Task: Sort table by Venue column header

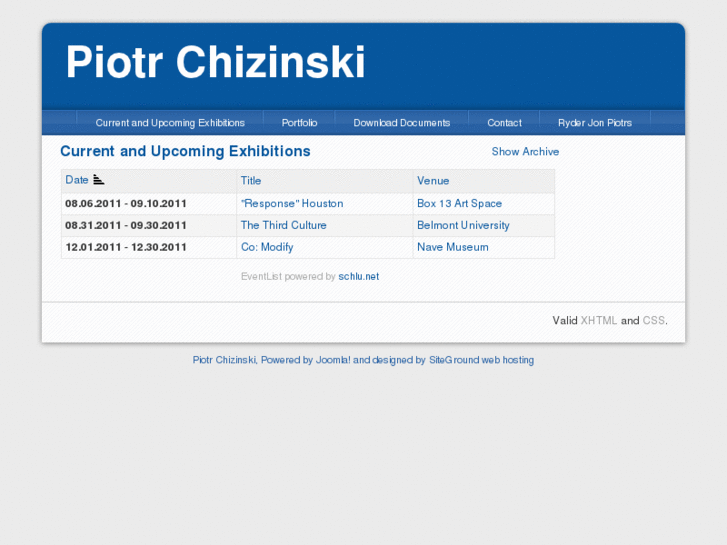Action: [433, 181]
